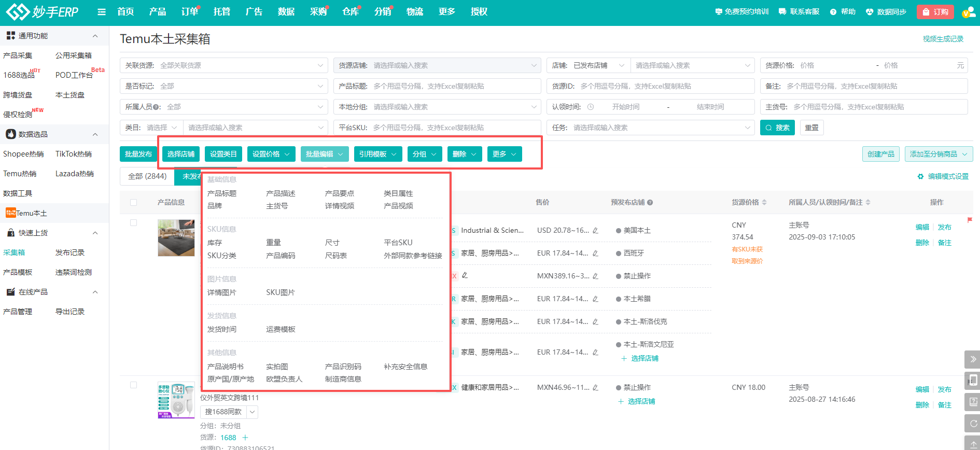
Task: Click the 妙手ERP logo
Action: click(42, 11)
